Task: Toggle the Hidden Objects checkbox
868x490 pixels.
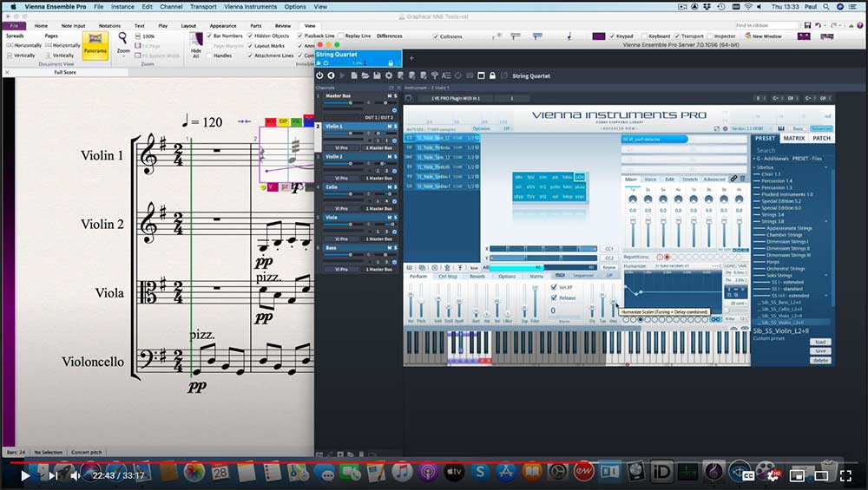Action: tap(250, 36)
